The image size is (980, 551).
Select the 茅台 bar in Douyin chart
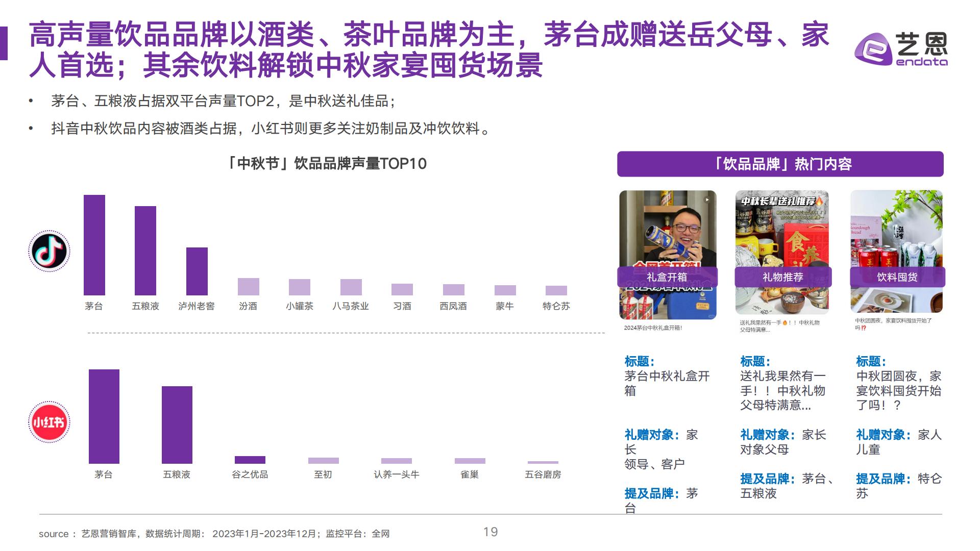pyautogui.click(x=94, y=245)
